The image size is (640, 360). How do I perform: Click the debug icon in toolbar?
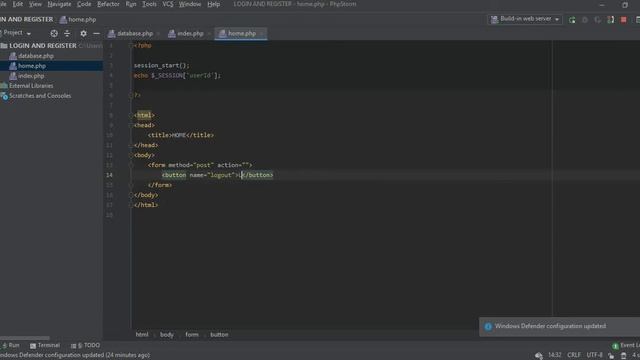pyautogui.click(x=584, y=20)
